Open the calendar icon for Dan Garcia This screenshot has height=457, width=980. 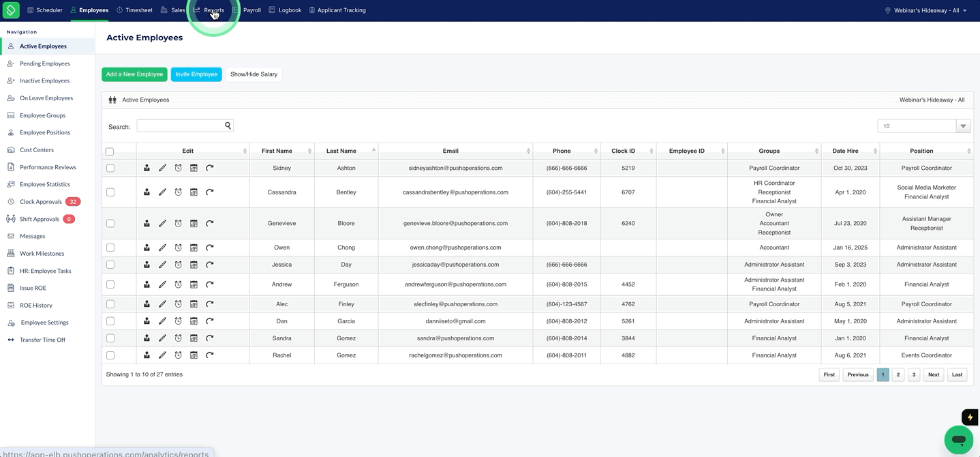pos(194,321)
